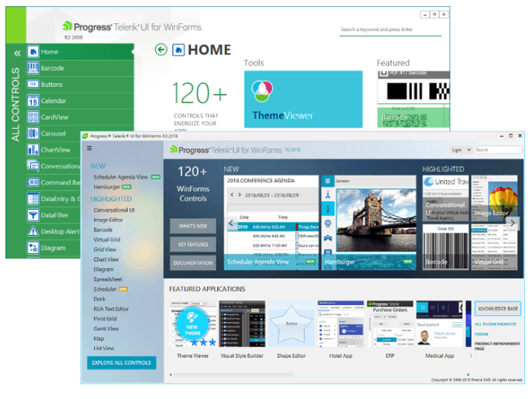Click the Search box in front window
The image size is (532, 399).
pyautogui.click(x=498, y=150)
